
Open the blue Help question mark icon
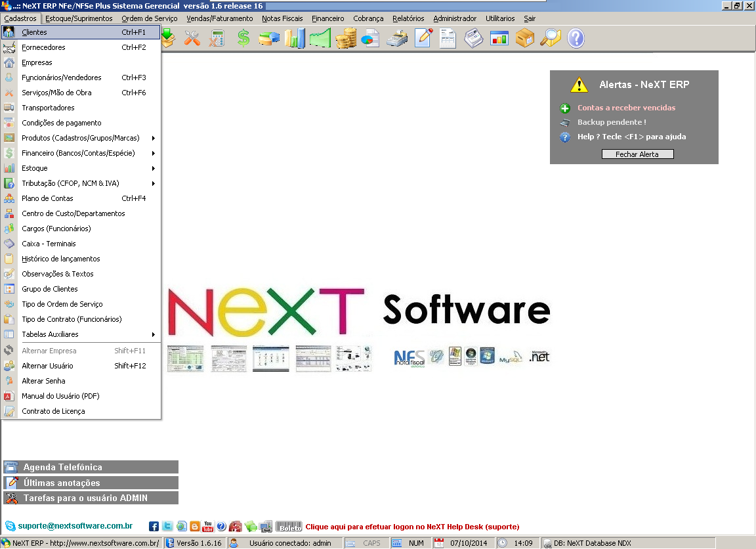pyautogui.click(x=576, y=39)
